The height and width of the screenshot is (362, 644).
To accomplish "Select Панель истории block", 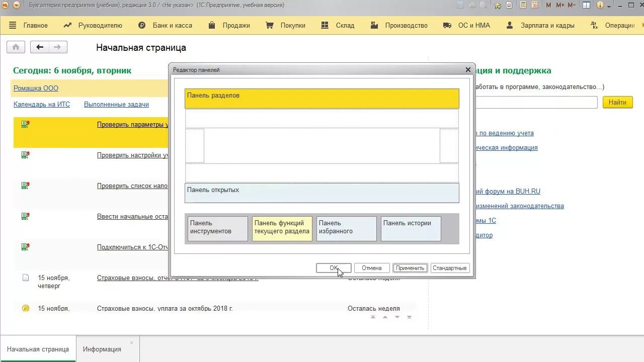I will (x=411, y=229).
